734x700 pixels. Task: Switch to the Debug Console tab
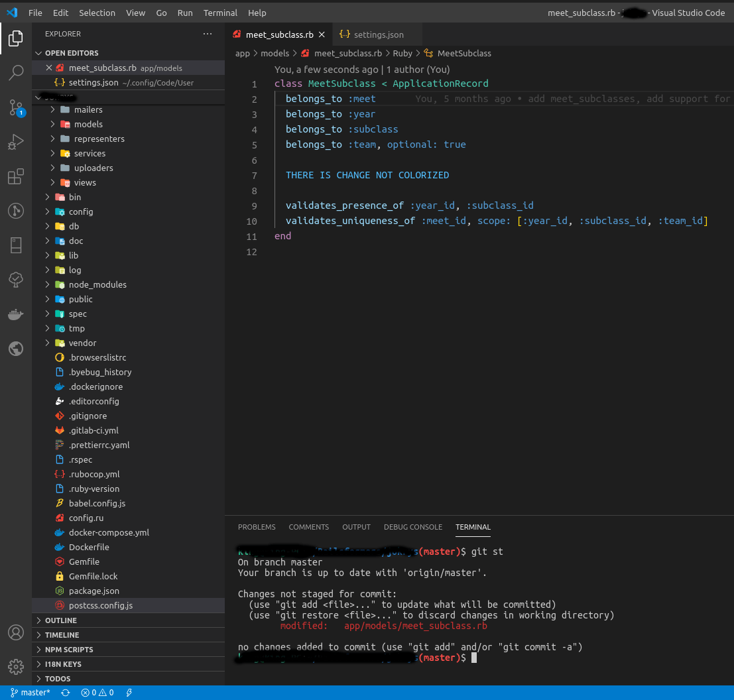click(413, 527)
